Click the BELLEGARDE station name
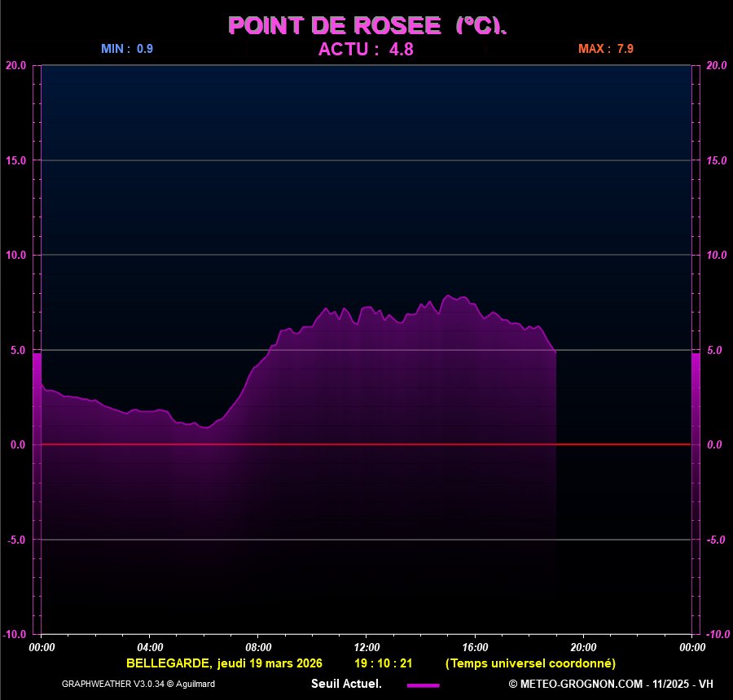Image resolution: width=733 pixels, height=700 pixels. (169, 663)
